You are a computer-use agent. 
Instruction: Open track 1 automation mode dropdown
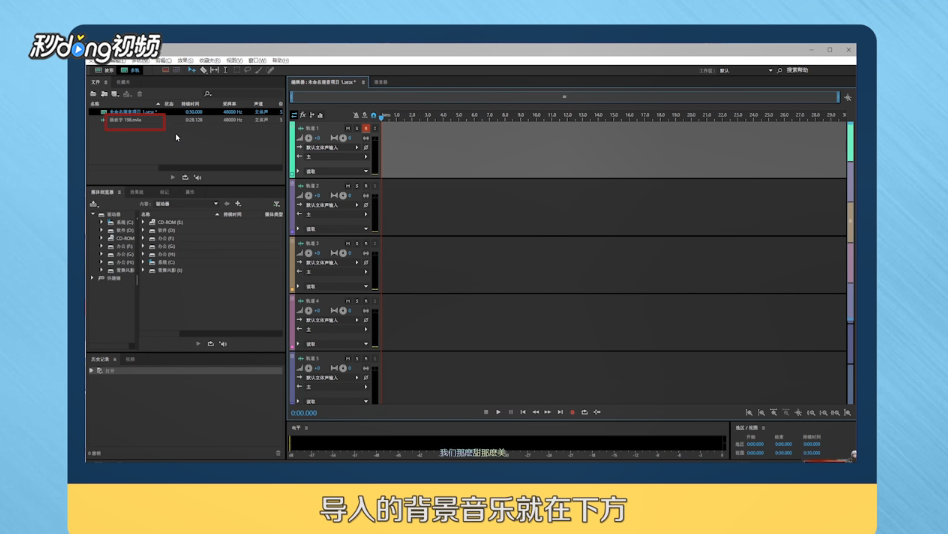[x=336, y=171]
